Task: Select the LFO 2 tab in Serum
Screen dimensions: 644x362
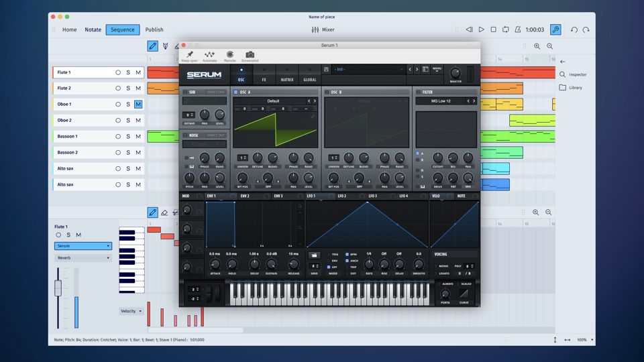Action: [352, 196]
